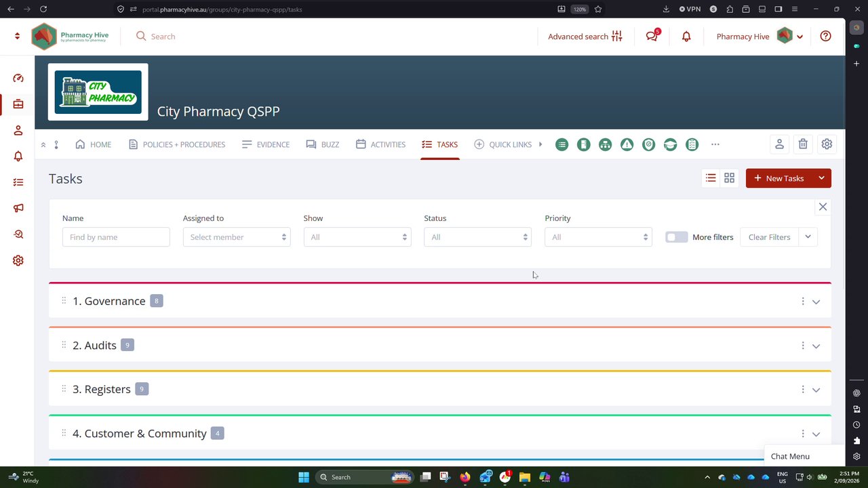Open the dashboard gauge icon in sidebar
Screen dimensions: 868x488
click(x=18, y=78)
